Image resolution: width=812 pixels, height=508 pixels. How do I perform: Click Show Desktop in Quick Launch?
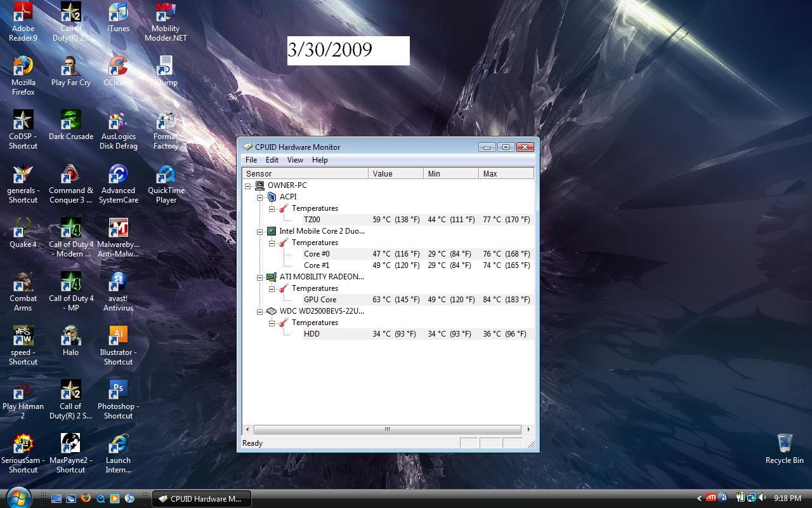[56, 498]
